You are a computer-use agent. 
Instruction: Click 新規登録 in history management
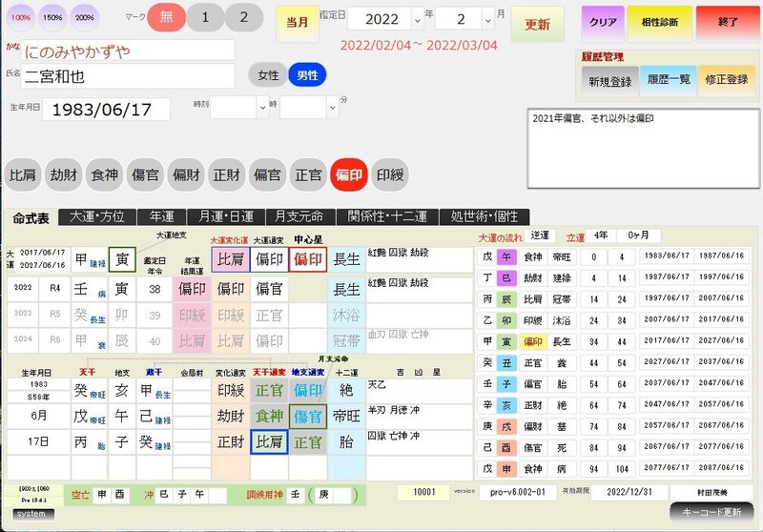pyautogui.click(x=610, y=81)
